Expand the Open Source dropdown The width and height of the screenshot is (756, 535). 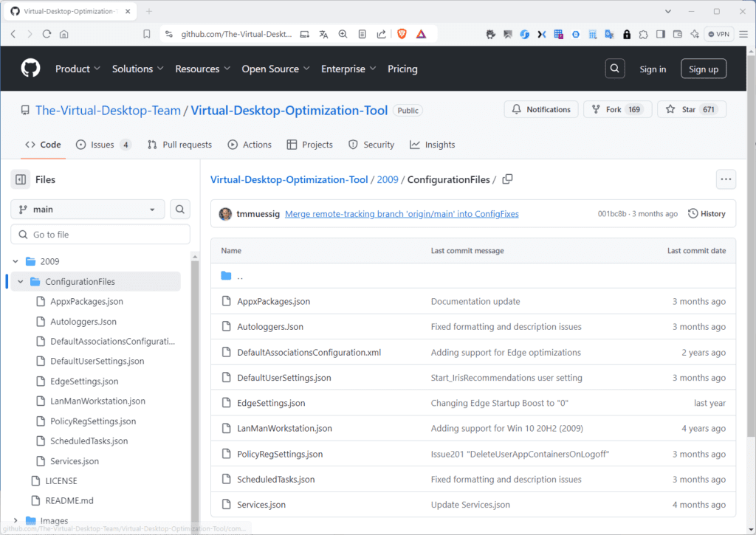coord(276,69)
